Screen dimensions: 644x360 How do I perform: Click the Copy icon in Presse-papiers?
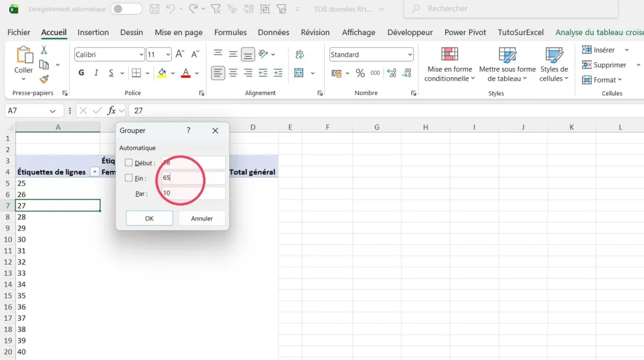click(44, 65)
